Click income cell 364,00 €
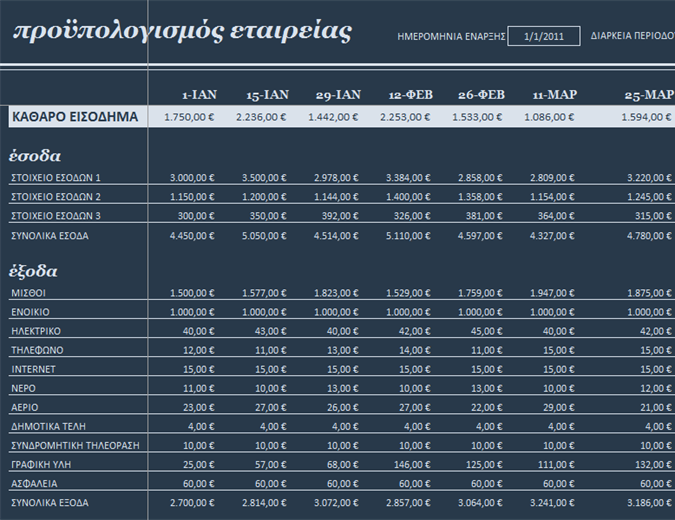The height and width of the screenshot is (520, 675). [x=556, y=216]
